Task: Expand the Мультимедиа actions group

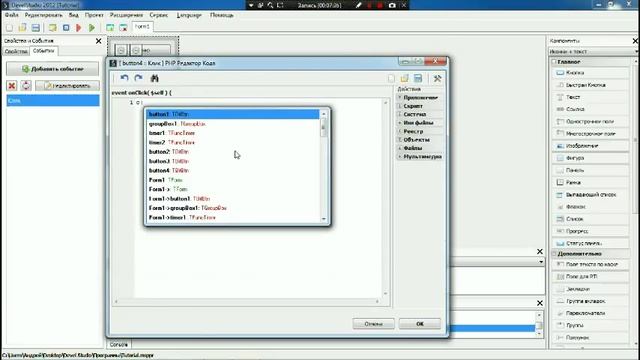Action: tap(420, 157)
